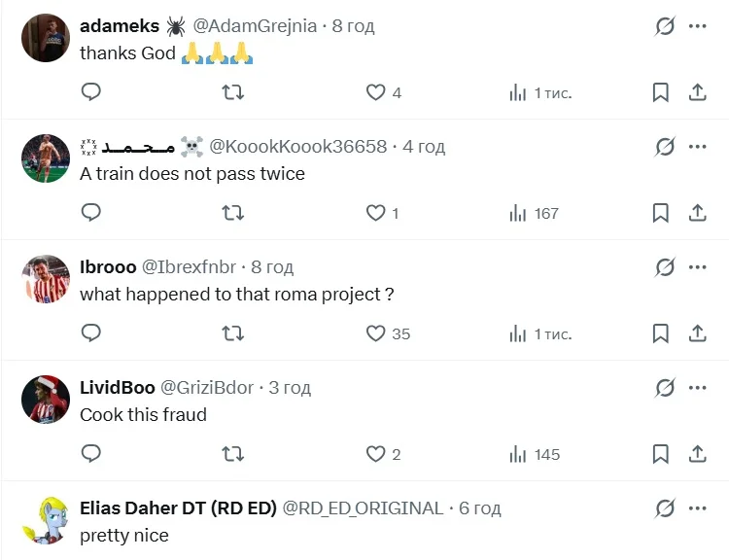View analytics on LividBoo's tweet showing 145
The image size is (729, 560).
[535, 454]
